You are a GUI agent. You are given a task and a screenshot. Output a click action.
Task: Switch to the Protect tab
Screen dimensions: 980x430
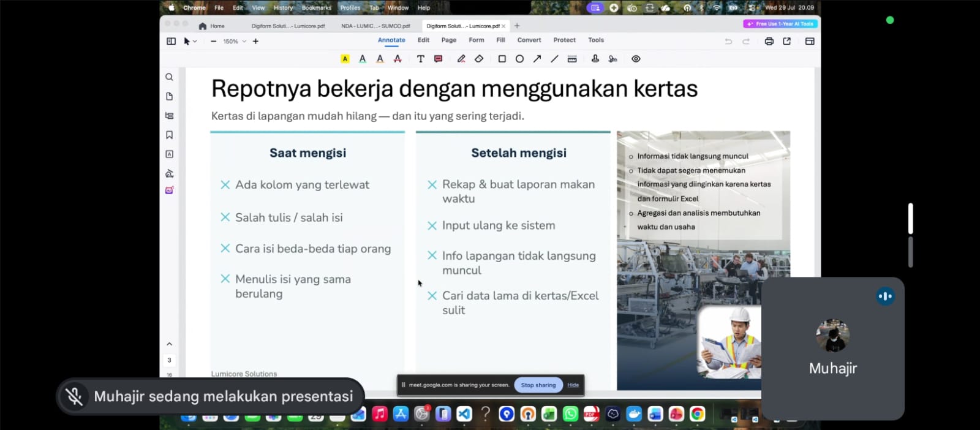565,40
